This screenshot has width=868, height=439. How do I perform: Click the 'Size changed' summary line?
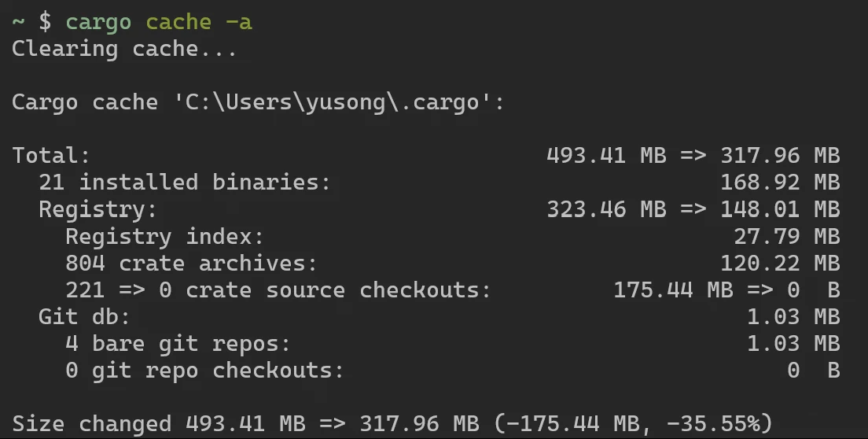pos(392,423)
